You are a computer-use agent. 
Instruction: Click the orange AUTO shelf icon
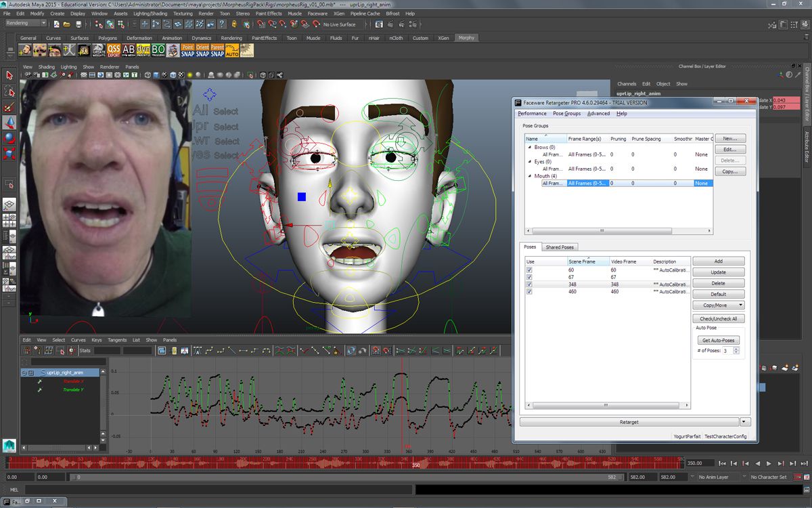pyautogui.click(x=232, y=51)
